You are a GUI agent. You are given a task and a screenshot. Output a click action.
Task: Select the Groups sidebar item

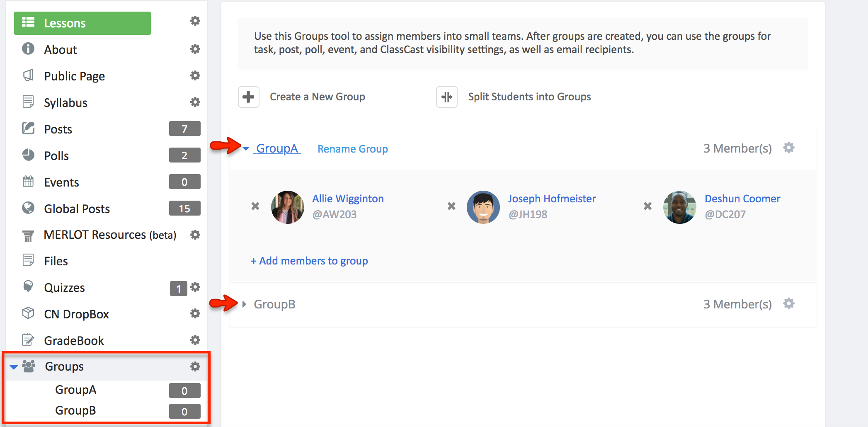tap(64, 366)
